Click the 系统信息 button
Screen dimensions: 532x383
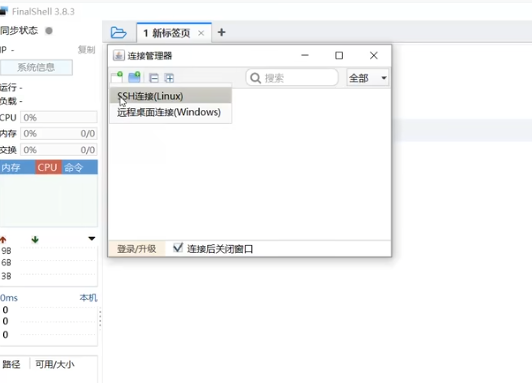36,67
